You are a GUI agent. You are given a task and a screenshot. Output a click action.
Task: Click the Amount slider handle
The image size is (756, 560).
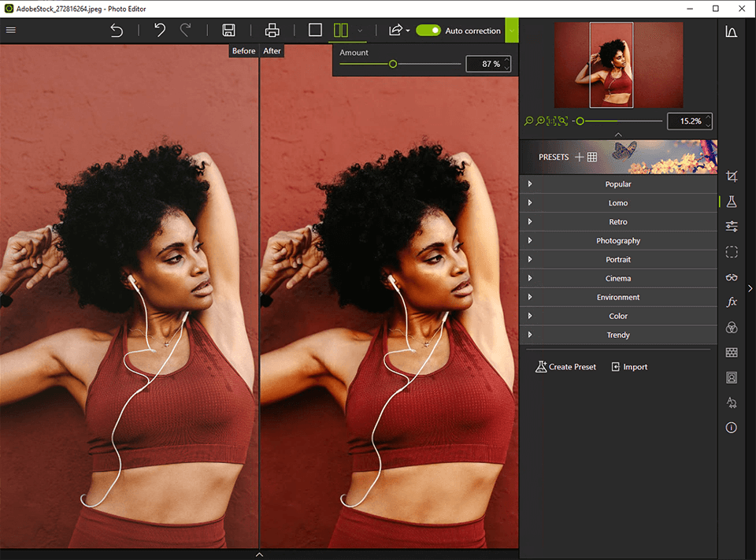393,64
